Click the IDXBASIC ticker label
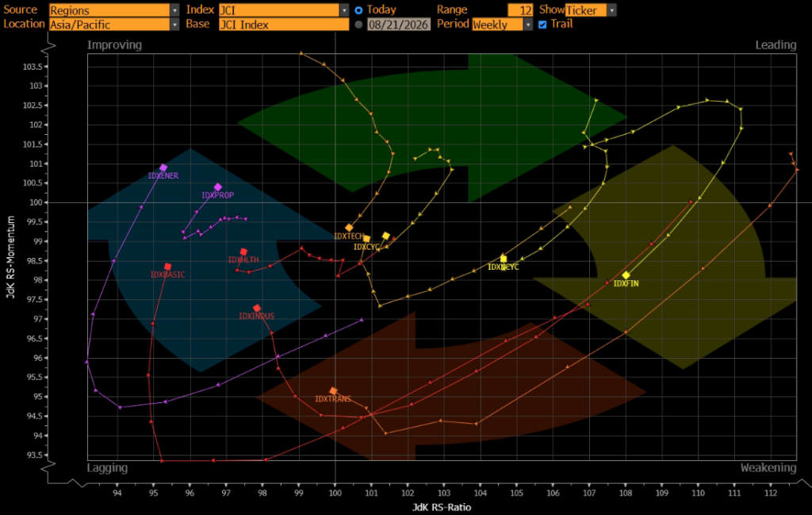Image resolution: width=812 pixels, height=515 pixels. [x=167, y=275]
